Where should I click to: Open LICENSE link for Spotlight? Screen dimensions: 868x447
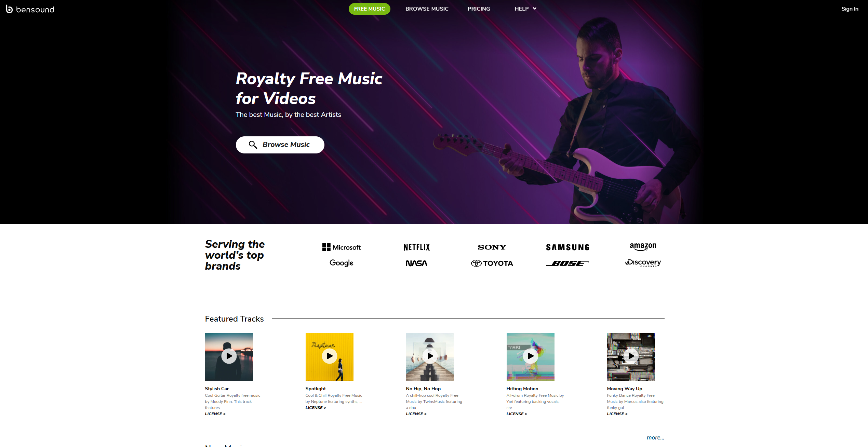pyautogui.click(x=316, y=408)
